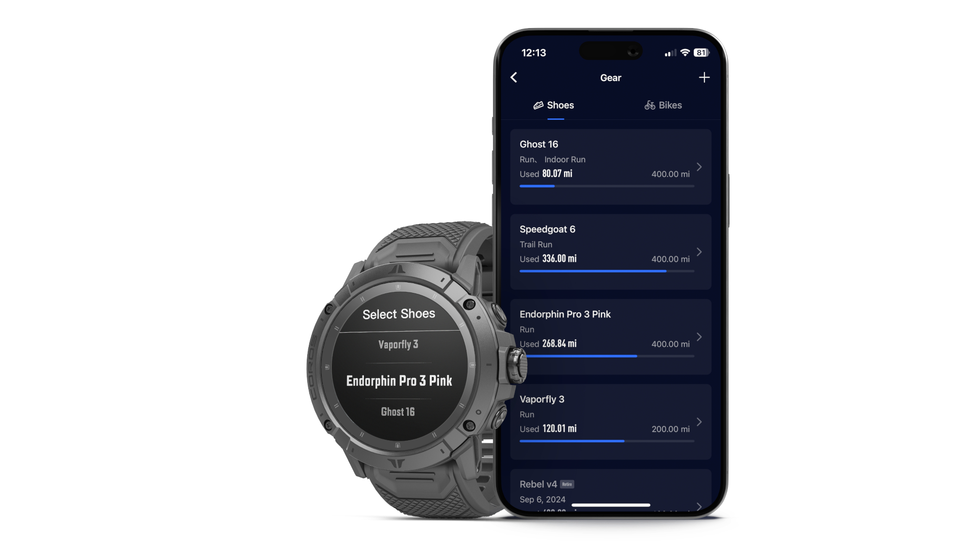Open the Rebel v4 retired shoe entry
Image resolution: width=980 pixels, height=551 pixels.
pos(609,491)
